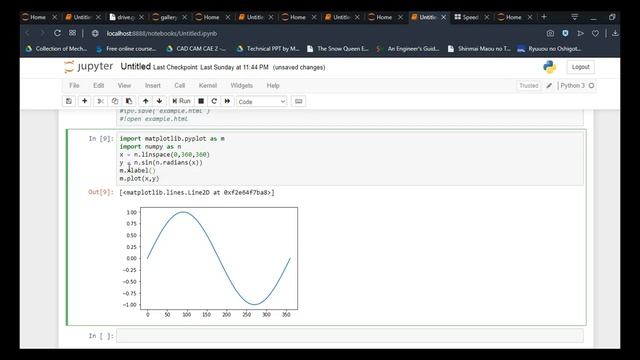The width and height of the screenshot is (640, 360).
Task: Restart kernel and run all with the fast-forward icon
Action: coord(227,101)
